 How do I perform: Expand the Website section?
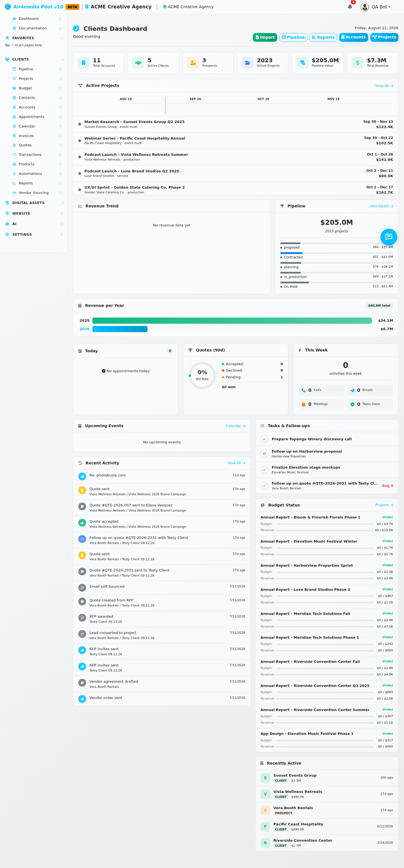(x=62, y=214)
